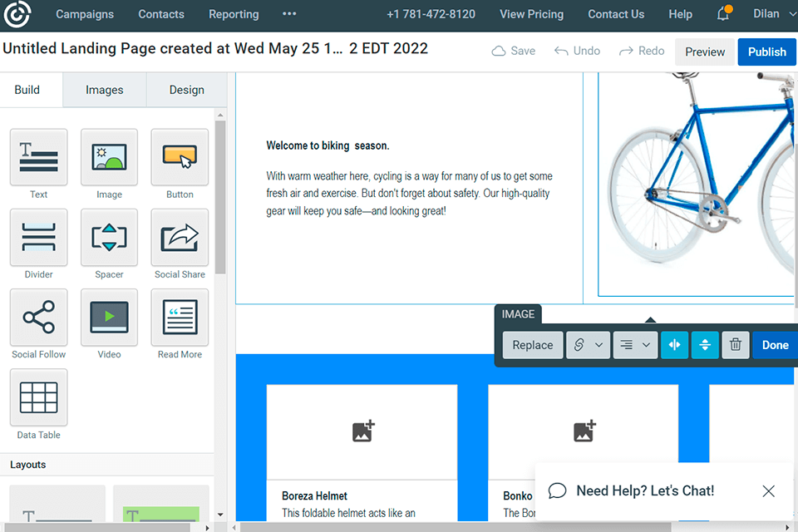798x532 pixels.
Task: Add image to Boreza Helmet card
Action: click(363, 431)
